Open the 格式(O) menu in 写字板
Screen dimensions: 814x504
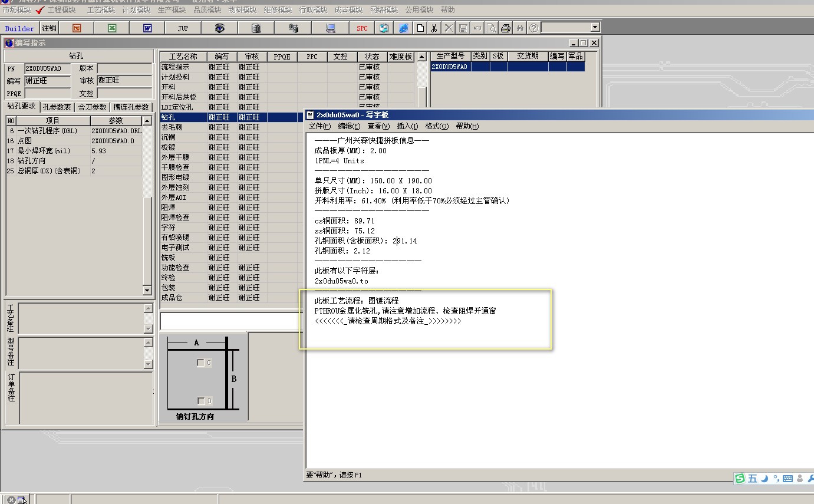point(437,126)
